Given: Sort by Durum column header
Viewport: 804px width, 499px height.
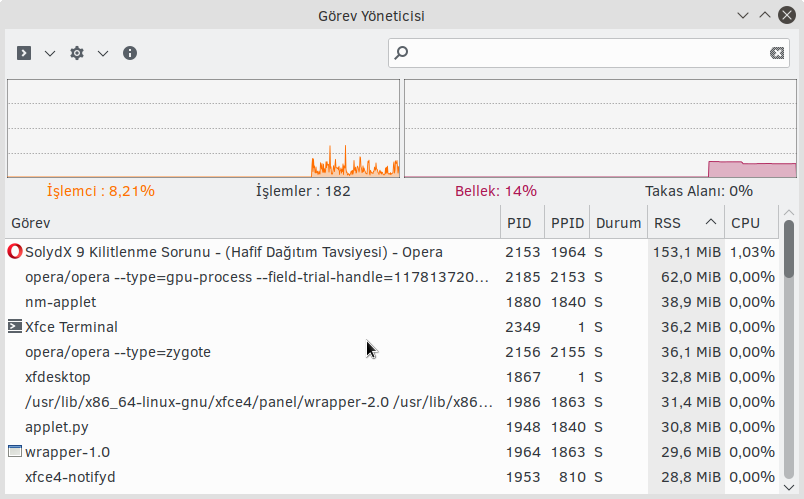Looking at the screenshot, I should [x=618, y=223].
